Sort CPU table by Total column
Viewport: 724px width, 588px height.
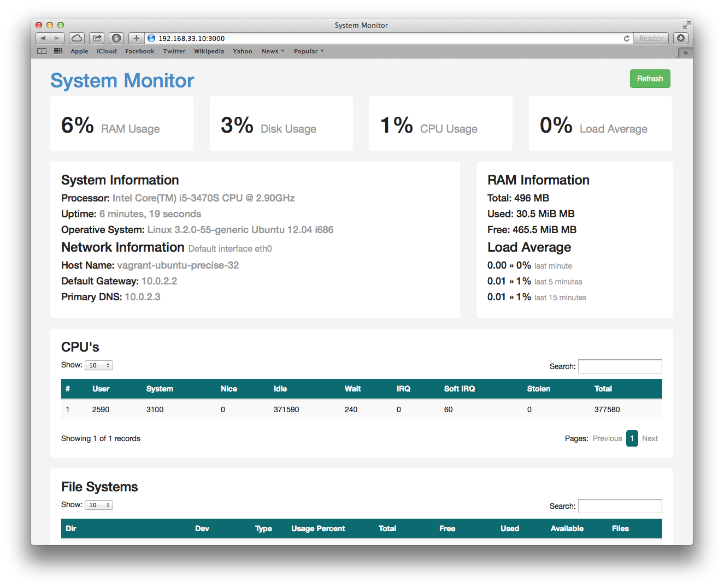603,389
